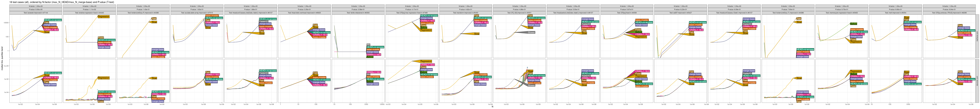Click the 'transform improved in #5493' header
The width and height of the screenshot is (980, 109).
tap(465, 13)
